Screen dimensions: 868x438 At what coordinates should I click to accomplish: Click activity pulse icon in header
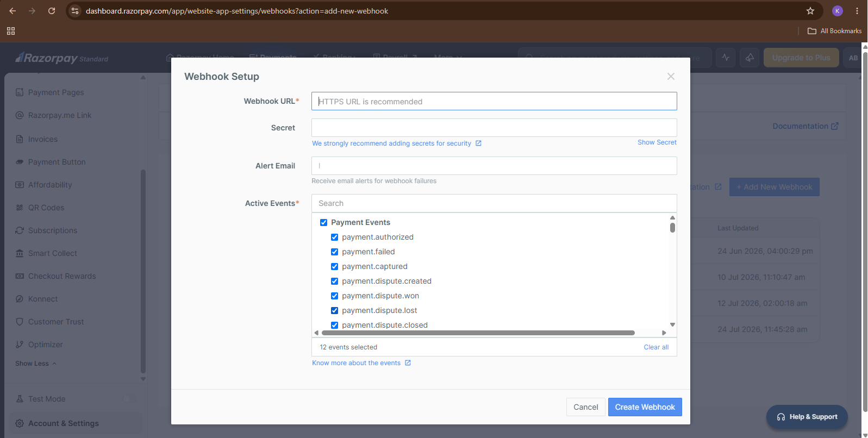click(726, 58)
